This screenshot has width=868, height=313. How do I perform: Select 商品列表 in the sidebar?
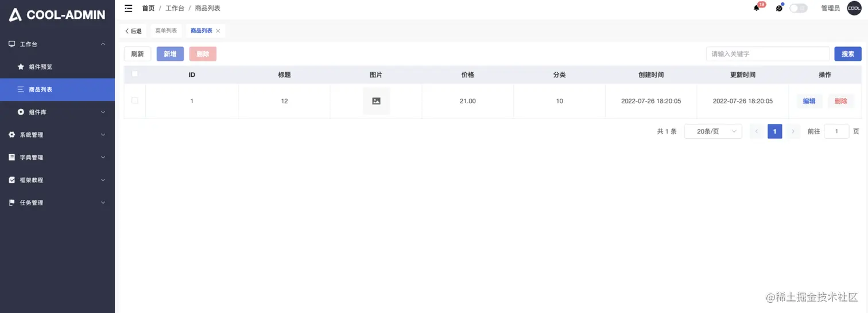pos(57,89)
